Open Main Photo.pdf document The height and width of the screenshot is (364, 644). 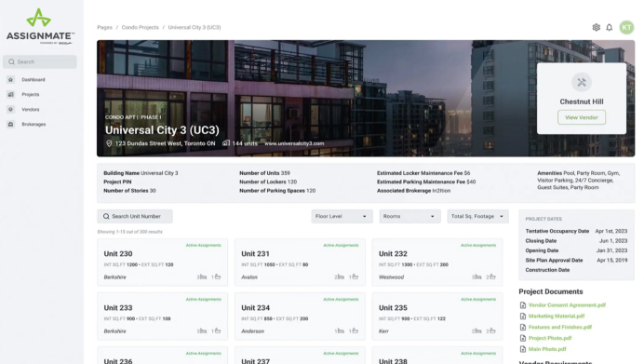547,349
